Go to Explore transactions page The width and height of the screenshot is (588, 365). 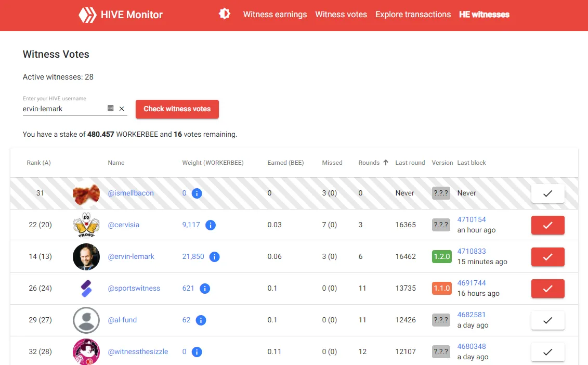413,15
